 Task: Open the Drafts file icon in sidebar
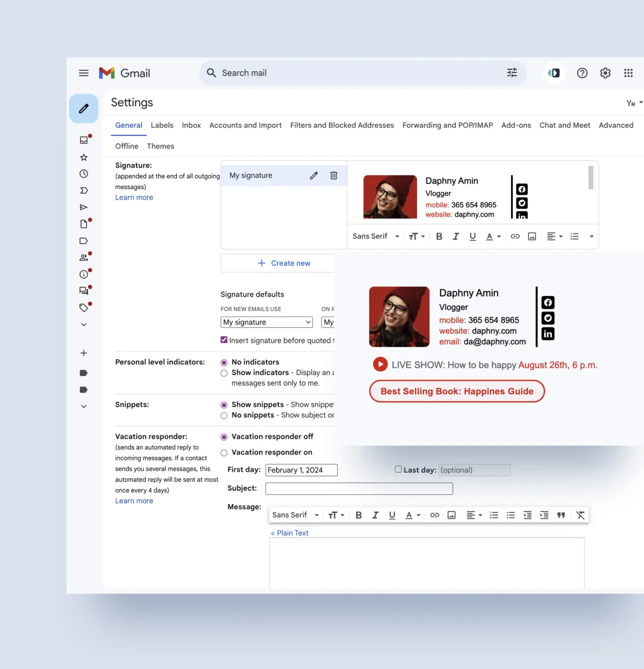[84, 224]
